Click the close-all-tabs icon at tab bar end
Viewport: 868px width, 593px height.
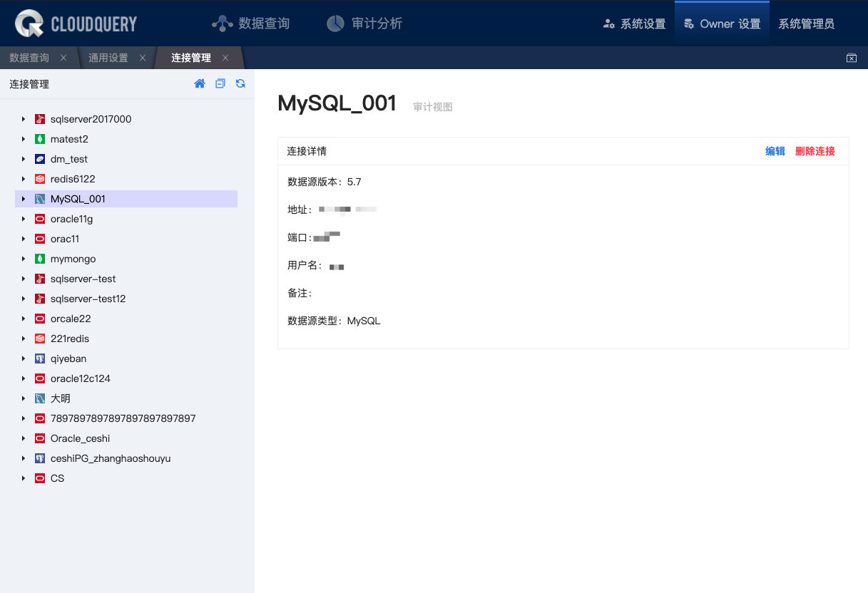coord(851,58)
